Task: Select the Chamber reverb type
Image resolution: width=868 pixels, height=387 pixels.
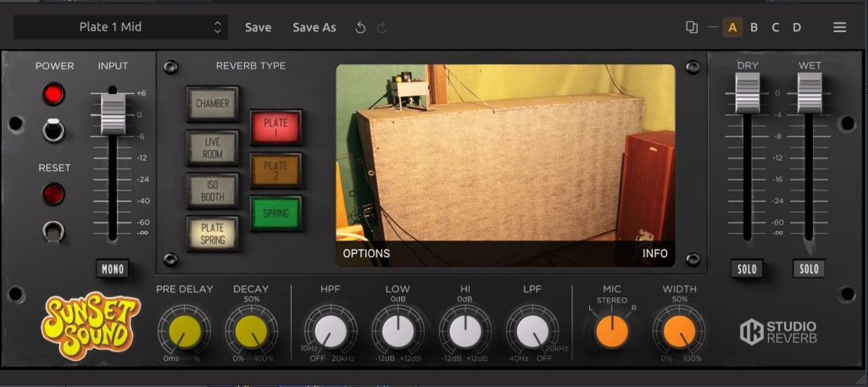Action: 213,104
